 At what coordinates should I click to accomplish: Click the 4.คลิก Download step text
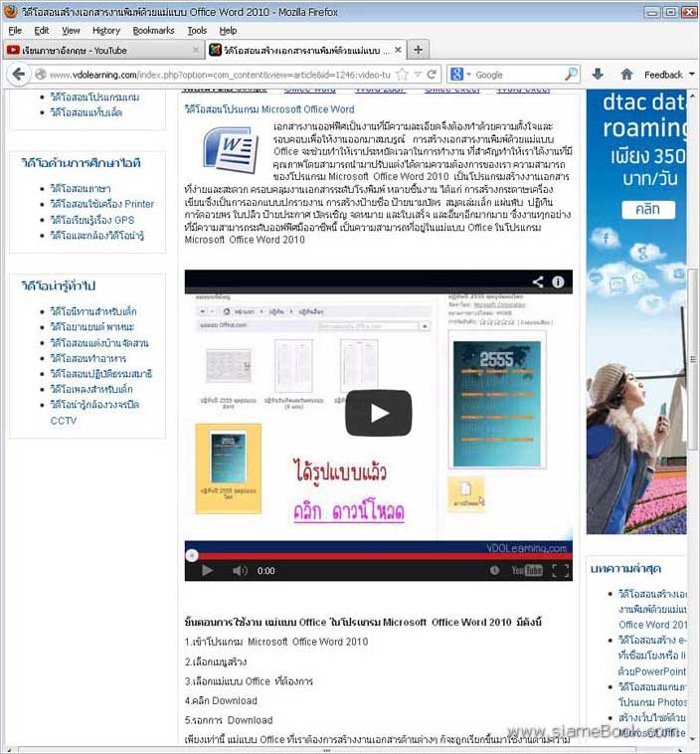coord(221,700)
